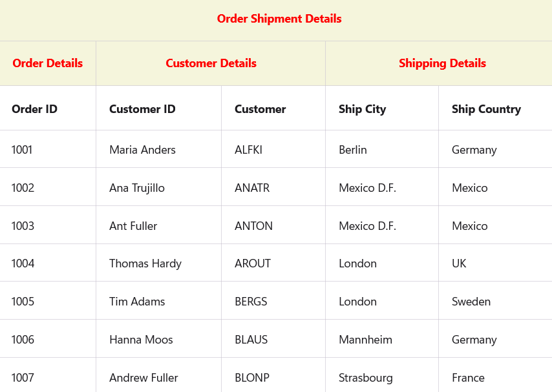The height and width of the screenshot is (392, 552).
Task: Click the UK ship country cell
Action: tap(459, 263)
